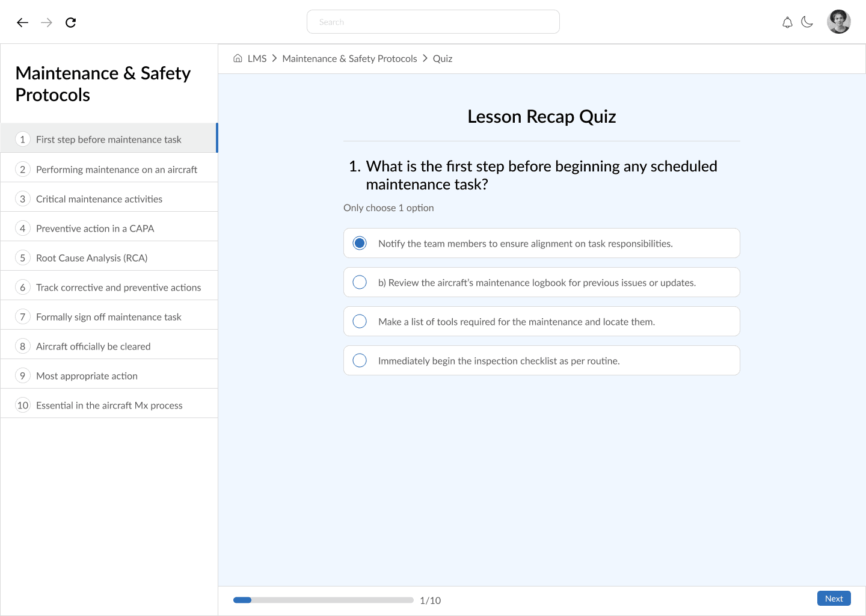
Task: Click the sidebar title 'Maintenance & Safety Protocols'
Action: coord(103,84)
